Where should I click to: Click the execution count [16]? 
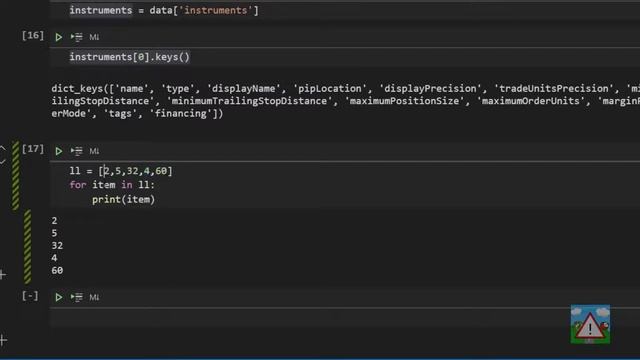click(33, 36)
